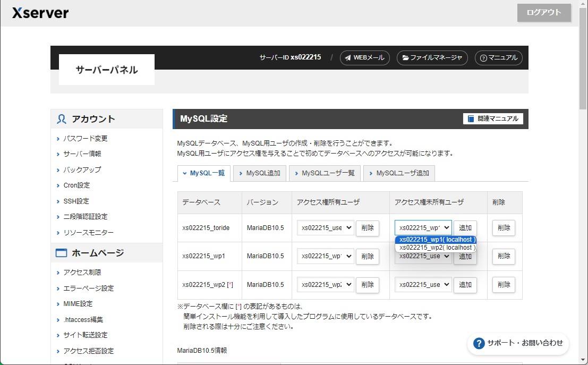Expand the access-user dropdown for xs022215_toride
The image size is (588, 365).
point(326,228)
